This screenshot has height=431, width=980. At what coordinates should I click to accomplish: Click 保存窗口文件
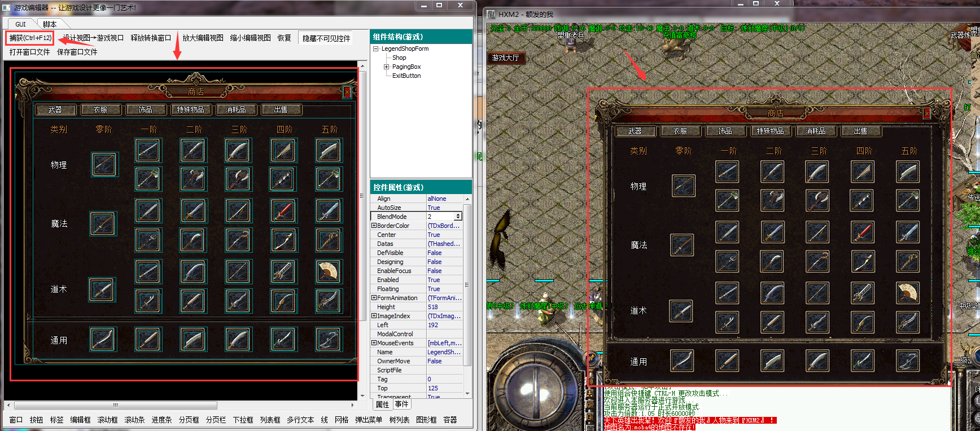[x=77, y=52]
